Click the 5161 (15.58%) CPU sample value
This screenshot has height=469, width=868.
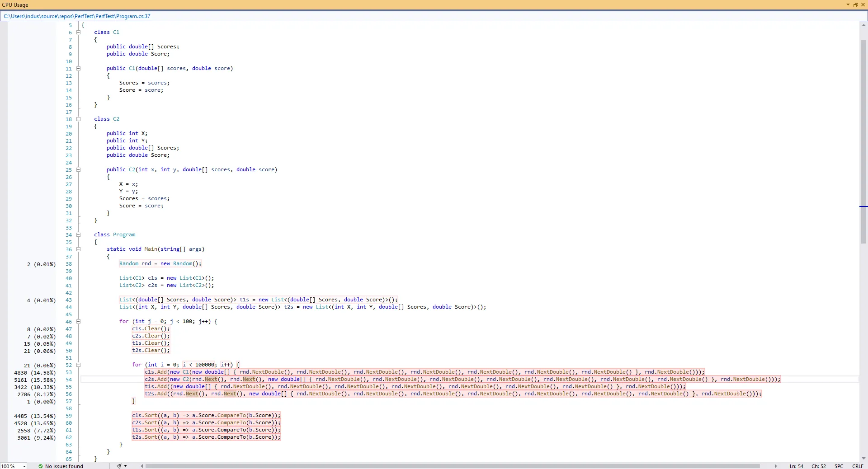click(35, 380)
